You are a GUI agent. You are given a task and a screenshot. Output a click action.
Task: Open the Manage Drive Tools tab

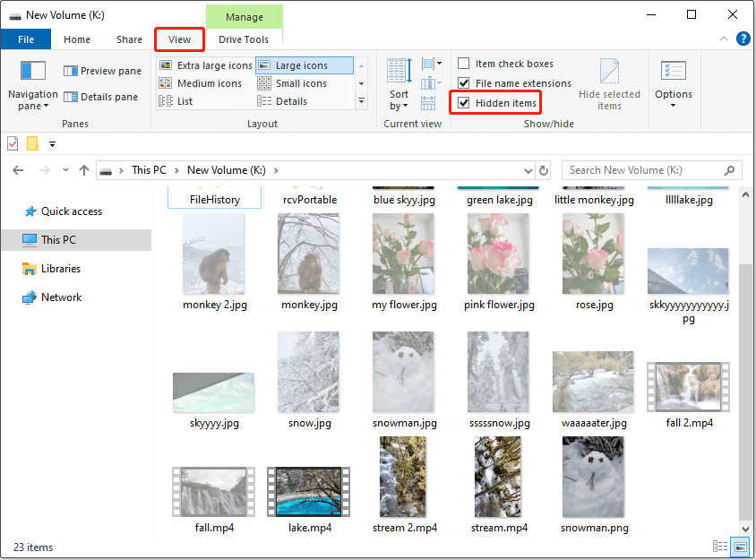pyautogui.click(x=245, y=39)
